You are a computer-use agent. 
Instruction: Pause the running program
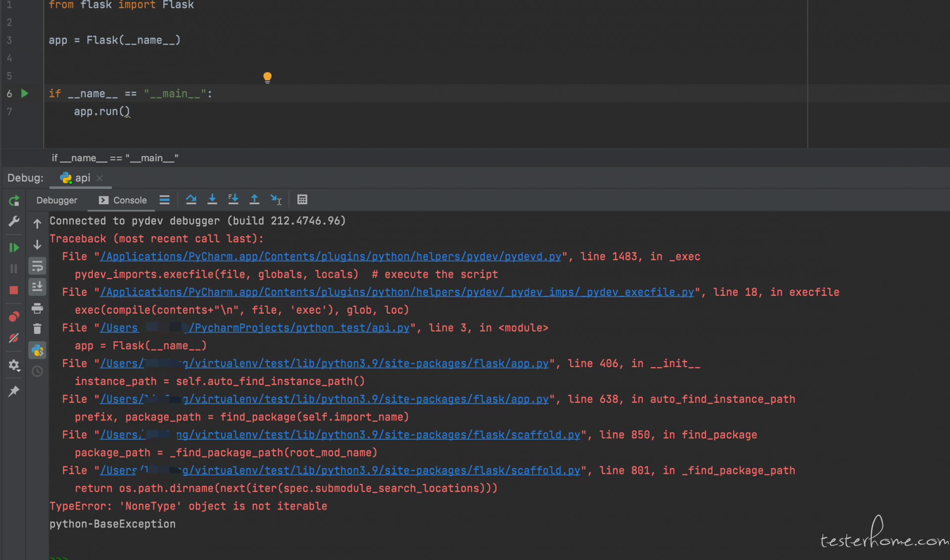click(x=14, y=269)
